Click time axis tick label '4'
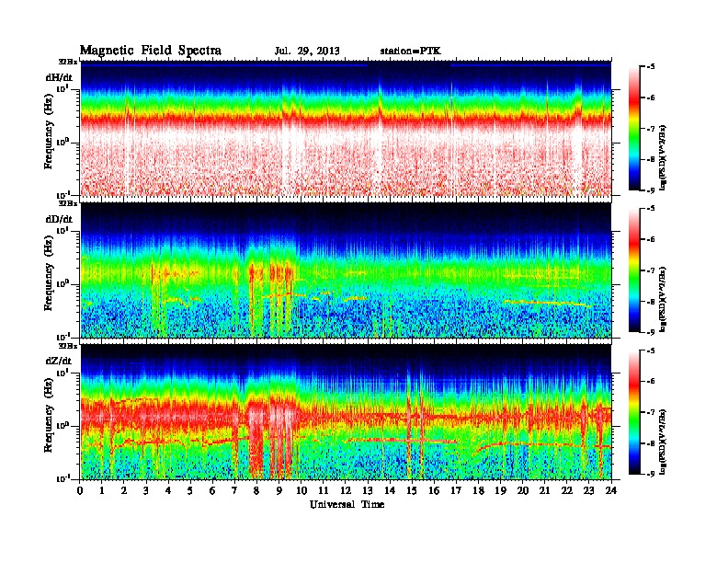The image size is (728, 563). [x=168, y=490]
